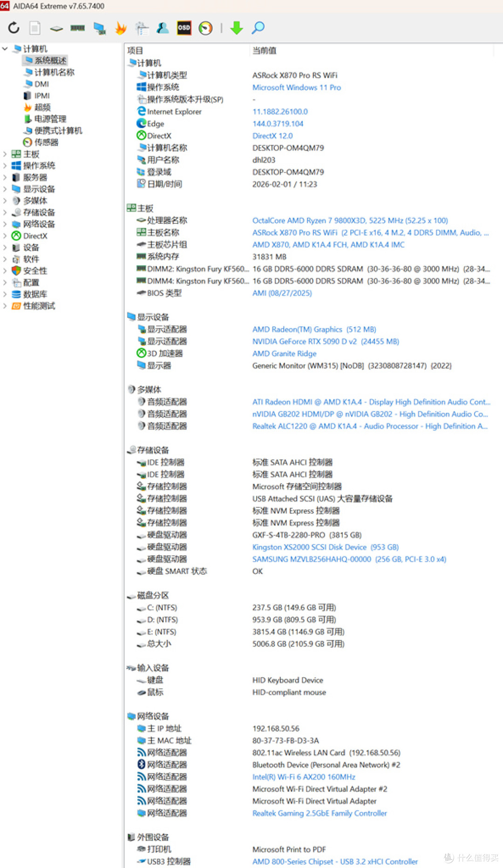
Task: Select the 键盘 input device row
Action: (310, 680)
